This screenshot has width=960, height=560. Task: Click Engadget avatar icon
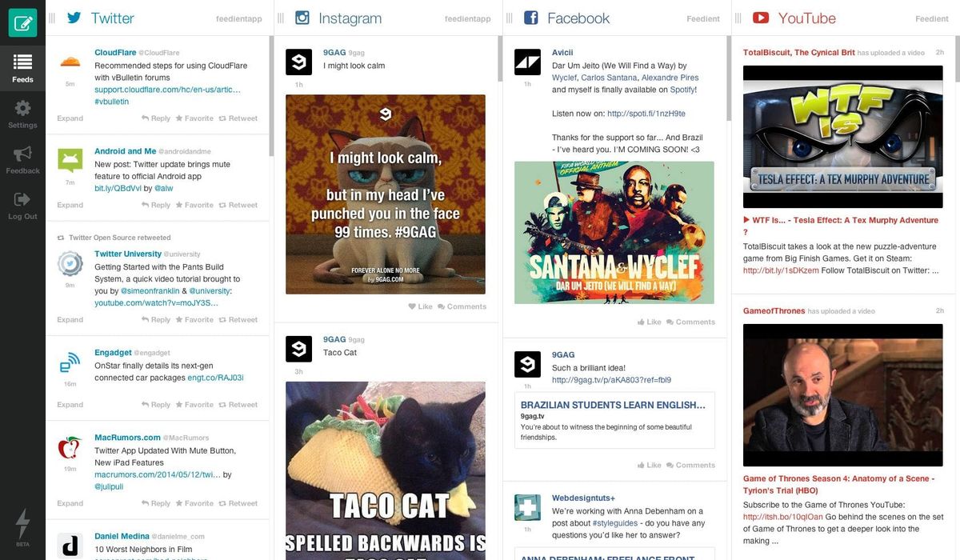pyautogui.click(x=70, y=362)
